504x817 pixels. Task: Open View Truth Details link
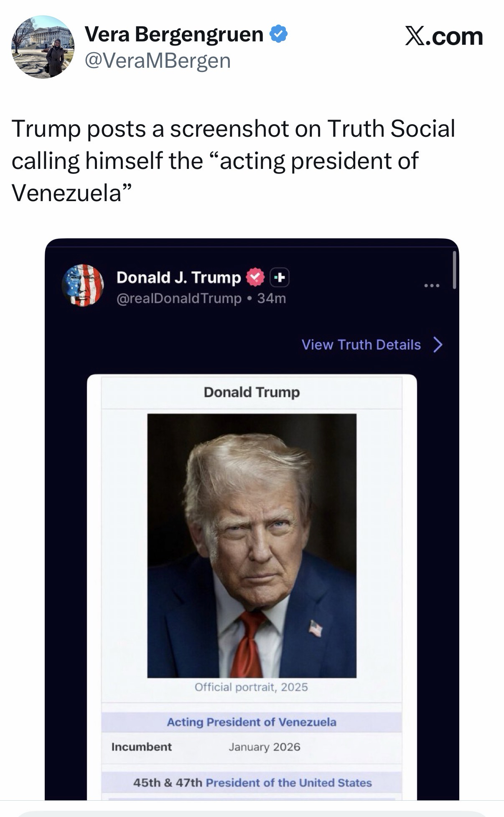[361, 345]
